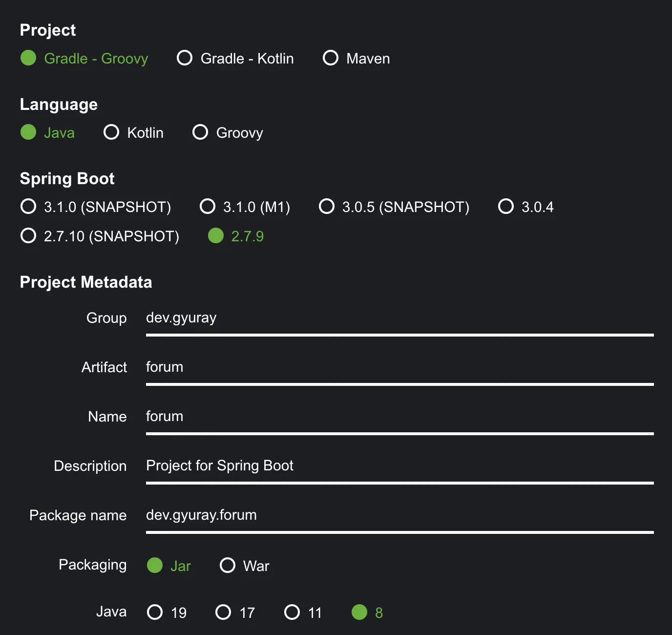Select Groovy as the language
Image resolution: width=672 pixels, height=635 pixels.
click(x=200, y=132)
